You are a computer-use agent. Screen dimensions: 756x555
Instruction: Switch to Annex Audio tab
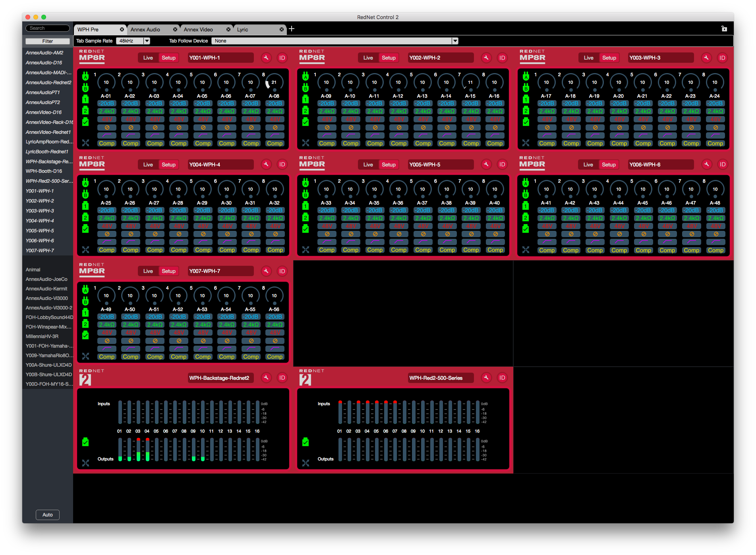coord(145,29)
